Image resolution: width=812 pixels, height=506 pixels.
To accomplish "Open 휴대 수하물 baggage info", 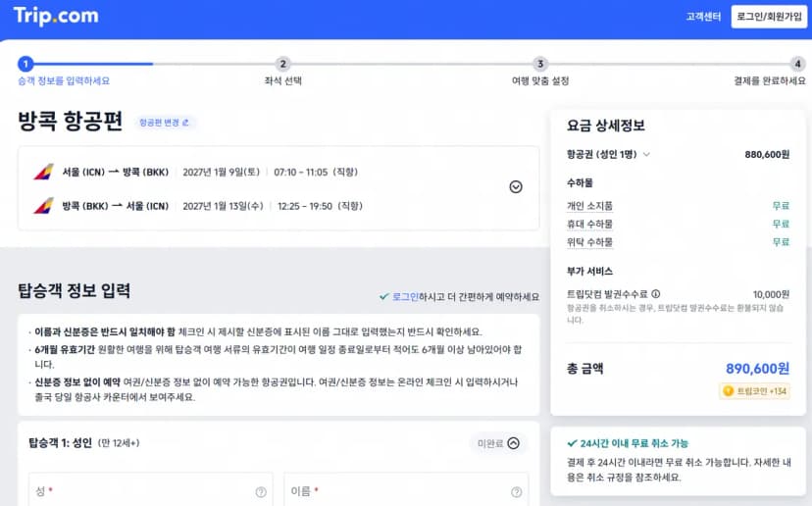I will 589,225.
